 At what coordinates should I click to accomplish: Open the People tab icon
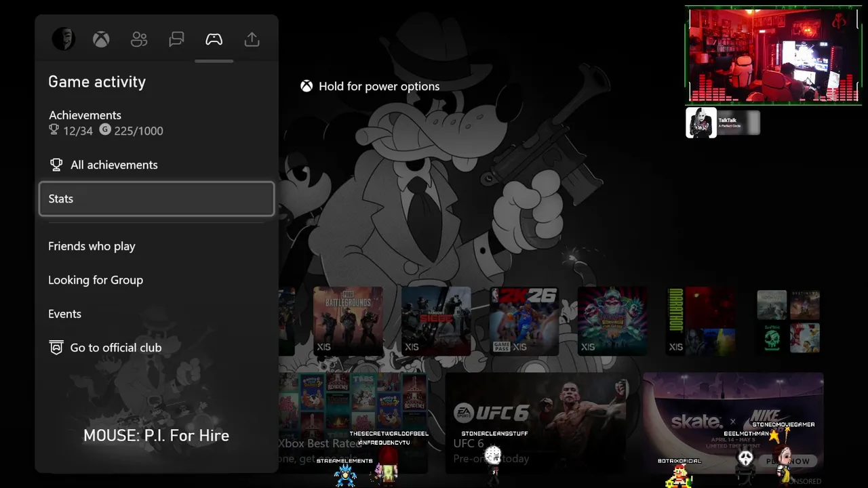coord(139,39)
